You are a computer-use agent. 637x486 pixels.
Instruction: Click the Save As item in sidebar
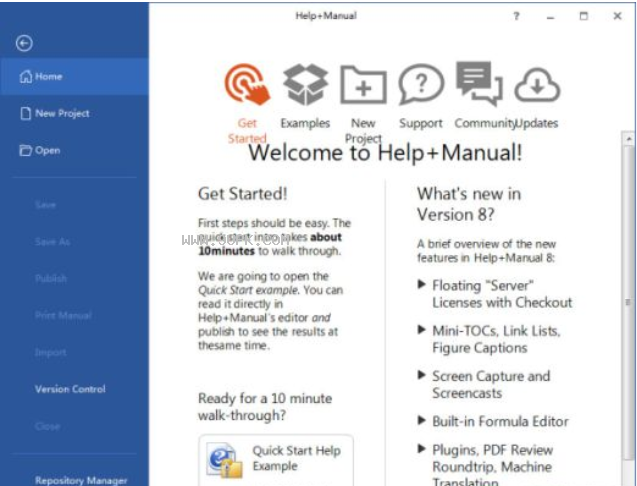click(52, 242)
